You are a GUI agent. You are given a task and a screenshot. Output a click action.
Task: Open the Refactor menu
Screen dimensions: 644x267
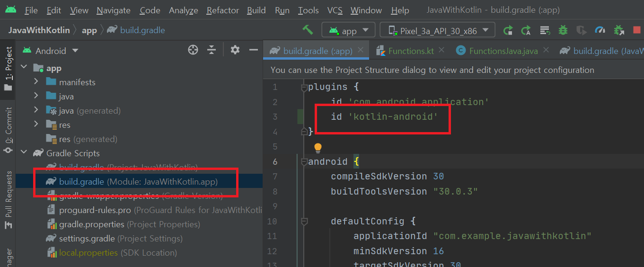pyautogui.click(x=223, y=10)
